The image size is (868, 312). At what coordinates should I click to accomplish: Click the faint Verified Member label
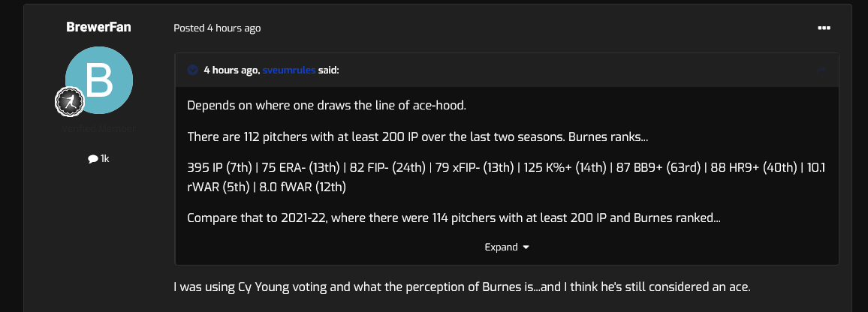[x=100, y=128]
